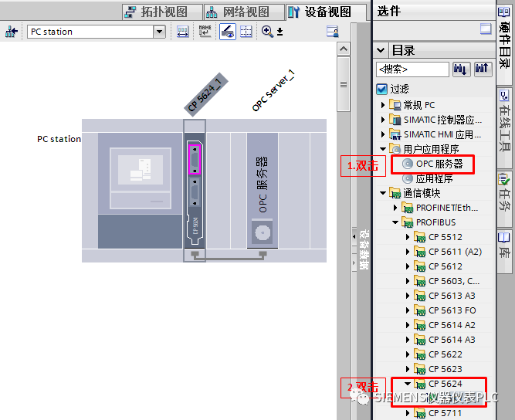Collapse the PROFIBUS folder
515x420 pixels.
[395, 222]
